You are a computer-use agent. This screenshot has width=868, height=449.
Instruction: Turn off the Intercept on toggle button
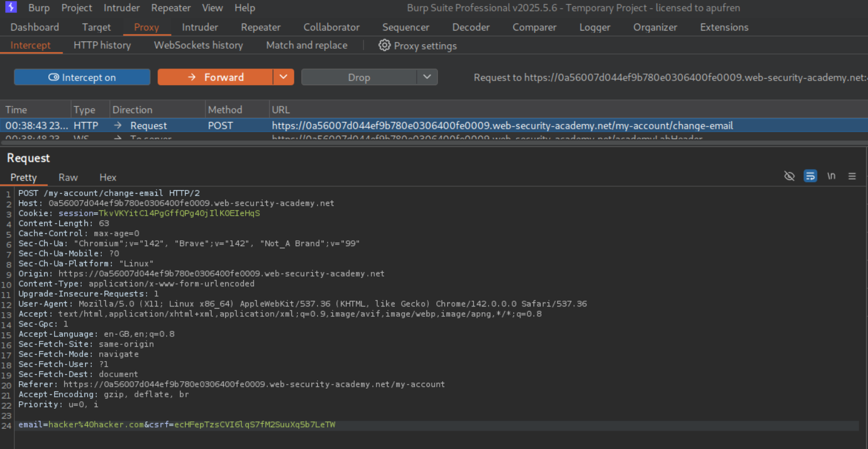(x=82, y=77)
